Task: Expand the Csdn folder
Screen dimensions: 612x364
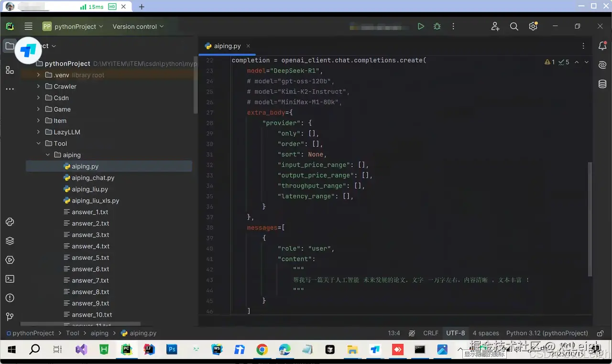Action: pyautogui.click(x=39, y=98)
